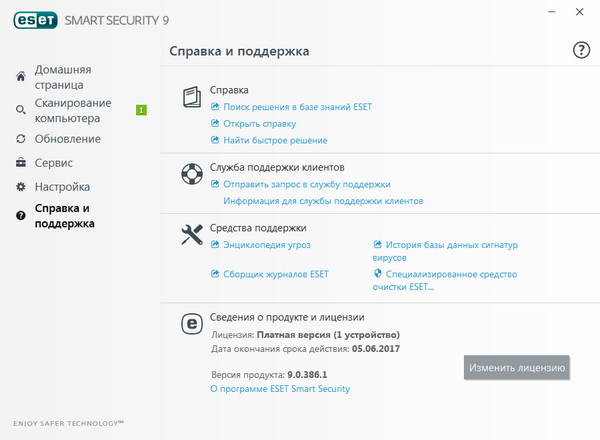Viewport: 600px width, 440px height.
Task: Click the computer scan magnifier icon
Action: click(x=21, y=110)
